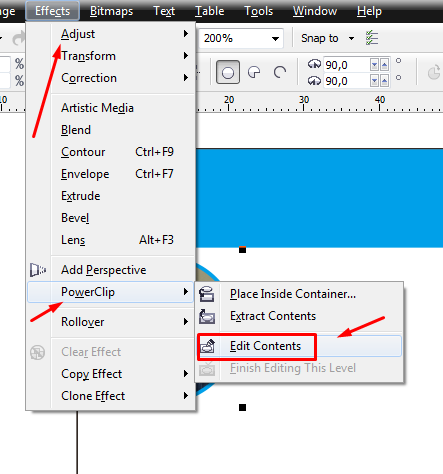Viewport: 443px width, 474px height.
Task: Click the lower black selection handle
Action: pos(242,407)
